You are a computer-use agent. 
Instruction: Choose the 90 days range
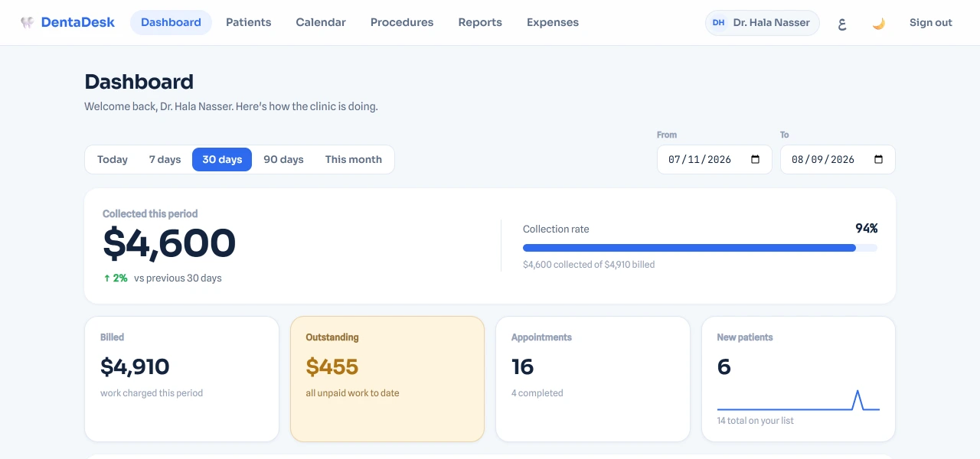coord(283,159)
